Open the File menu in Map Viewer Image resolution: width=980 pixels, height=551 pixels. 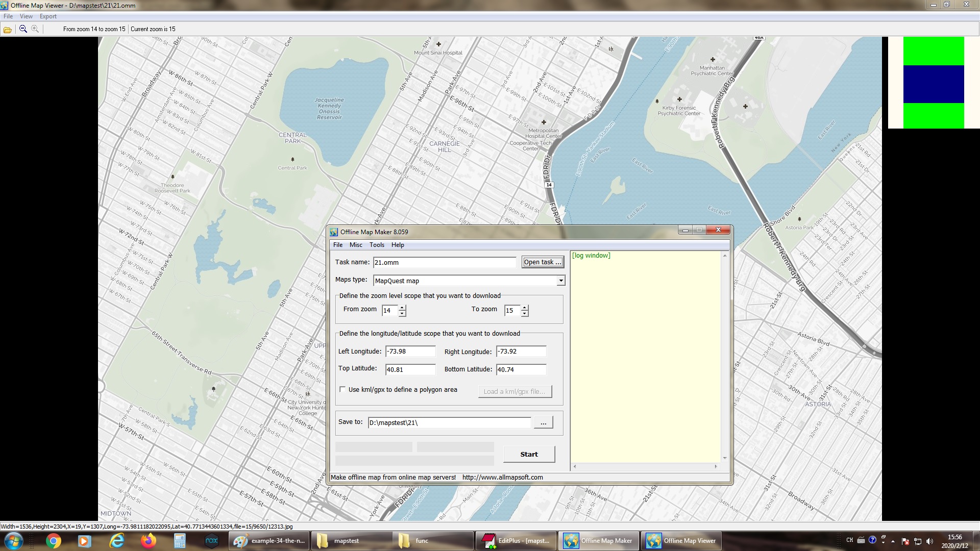(8, 16)
